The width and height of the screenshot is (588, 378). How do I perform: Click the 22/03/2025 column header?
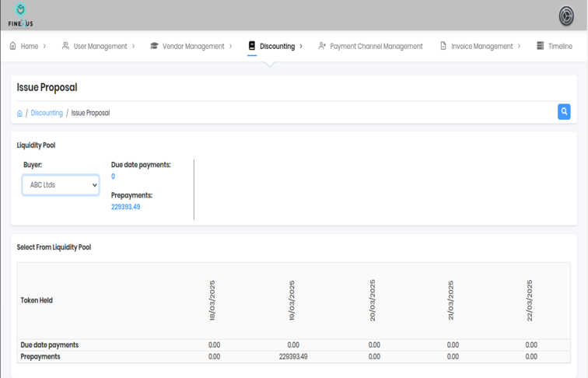[x=530, y=300]
